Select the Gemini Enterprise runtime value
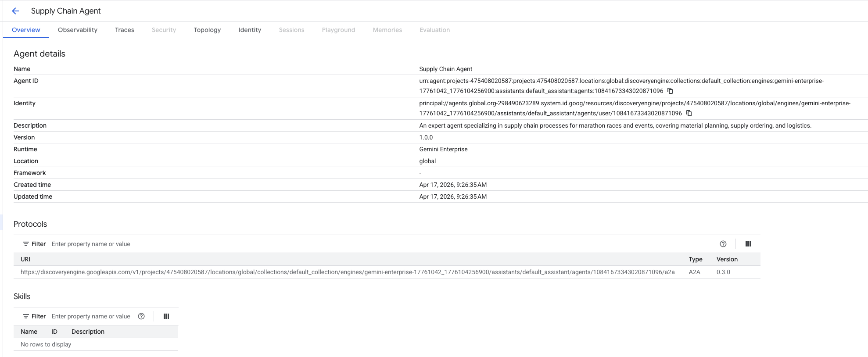Screen dimensions: 868x357 [x=443, y=149]
